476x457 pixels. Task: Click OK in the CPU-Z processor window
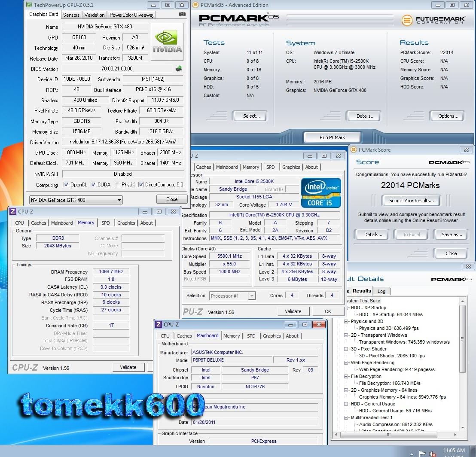(x=328, y=311)
